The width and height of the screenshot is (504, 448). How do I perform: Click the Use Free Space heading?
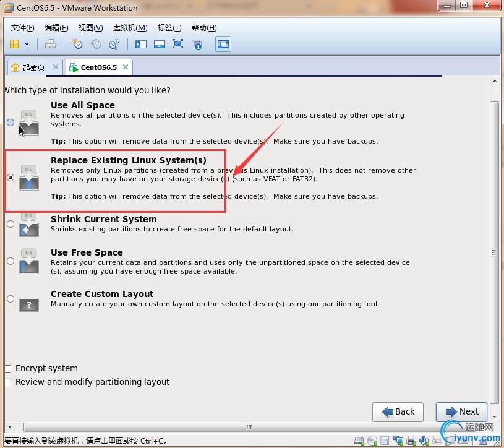point(87,252)
